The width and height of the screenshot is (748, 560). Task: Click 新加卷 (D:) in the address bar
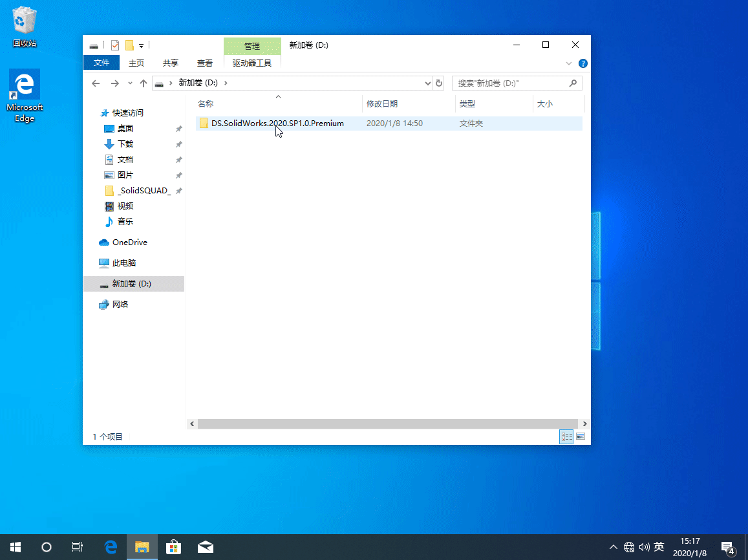198,83
